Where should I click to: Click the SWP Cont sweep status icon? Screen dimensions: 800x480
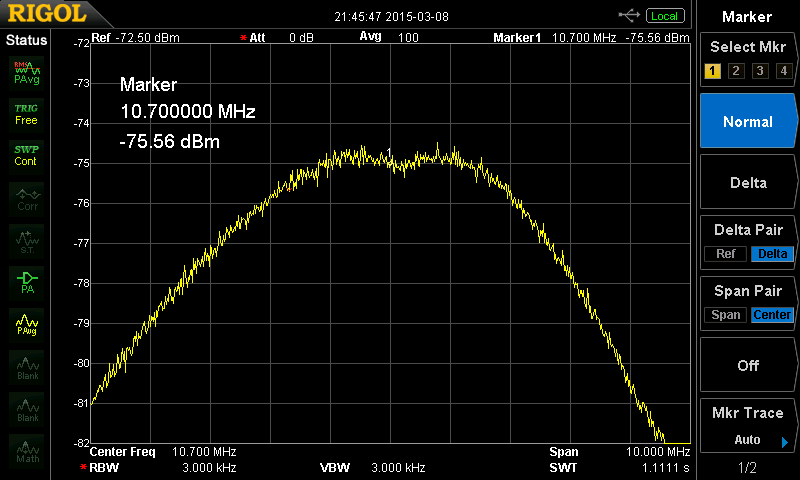pyautogui.click(x=27, y=156)
